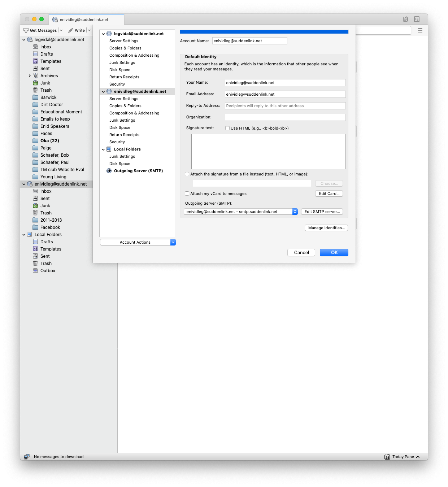
Task: Click the Local Folders computer icon in sidebar
Action: pyautogui.click(x=30, y=235)
